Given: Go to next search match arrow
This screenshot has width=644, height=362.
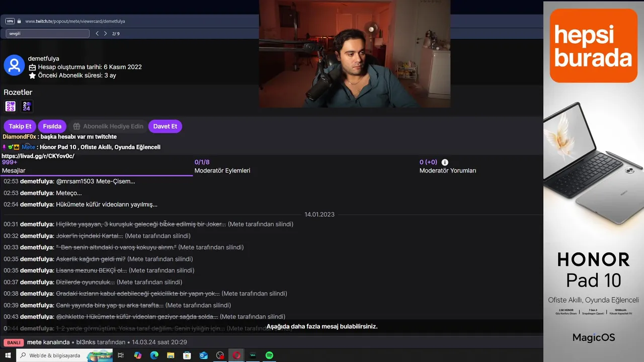Looking at the screenshot, I should [x=105, y=34].
